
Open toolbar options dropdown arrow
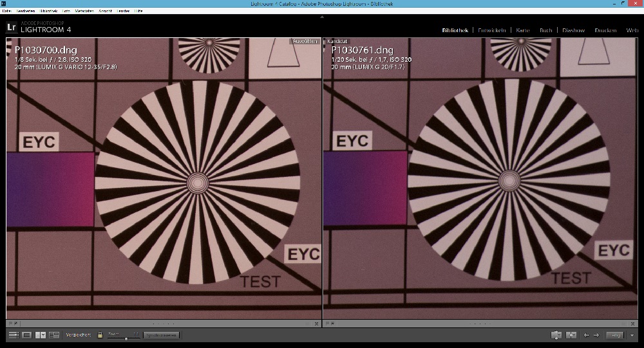(x=632, y=335)
